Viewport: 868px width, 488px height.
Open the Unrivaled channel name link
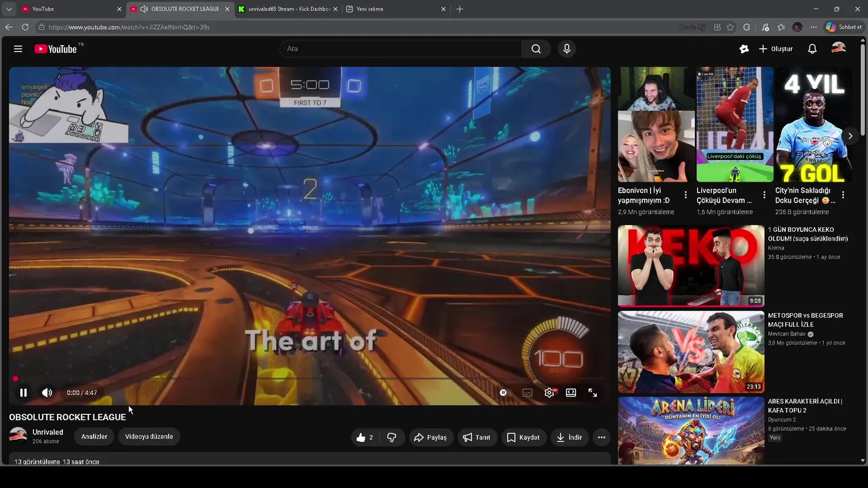[x=47, y=432]
